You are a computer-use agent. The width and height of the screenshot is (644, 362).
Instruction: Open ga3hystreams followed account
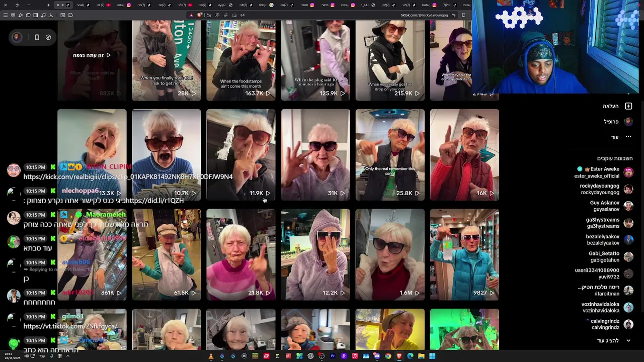[609, 223]
